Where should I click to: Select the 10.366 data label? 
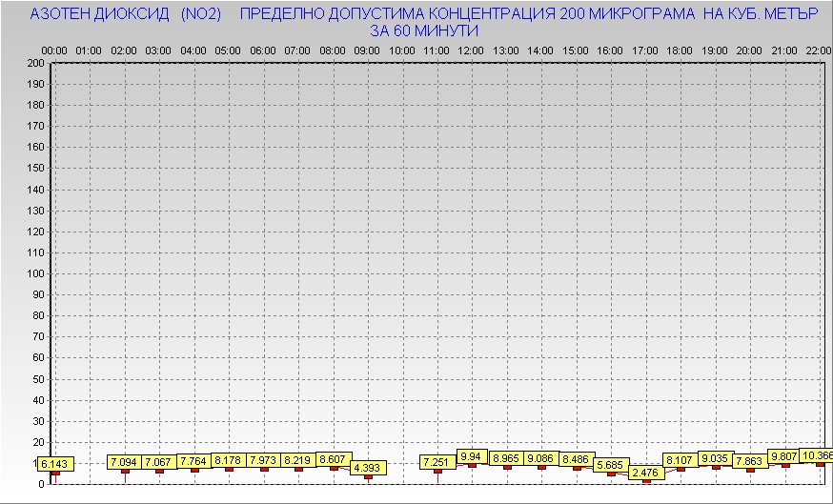coord(815,456)
